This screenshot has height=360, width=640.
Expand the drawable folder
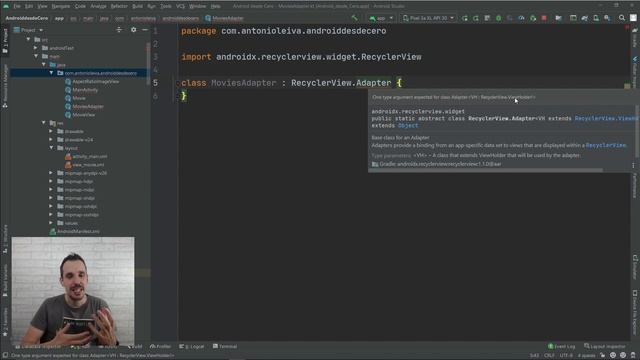[51, 131]
